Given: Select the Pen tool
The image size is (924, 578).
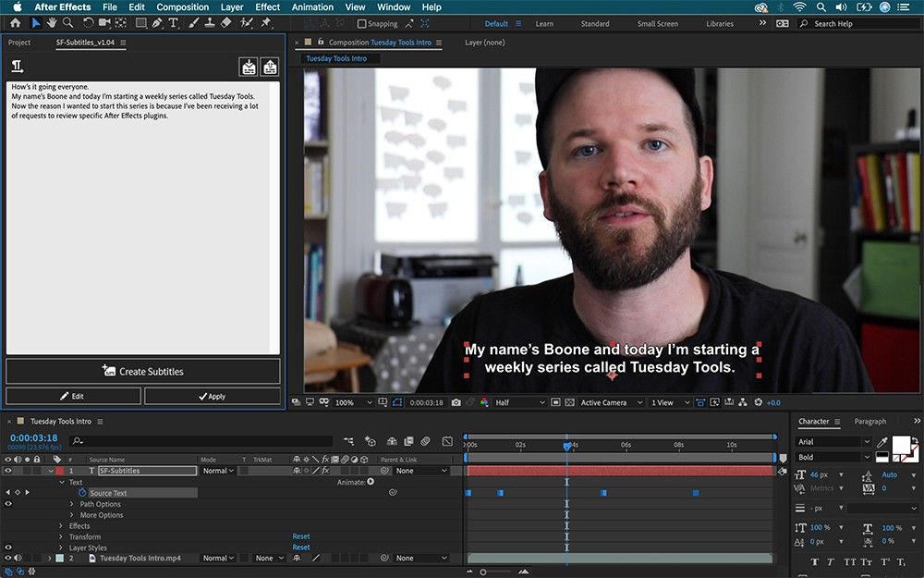Looking at the screenshot, I should pos(157,23).
